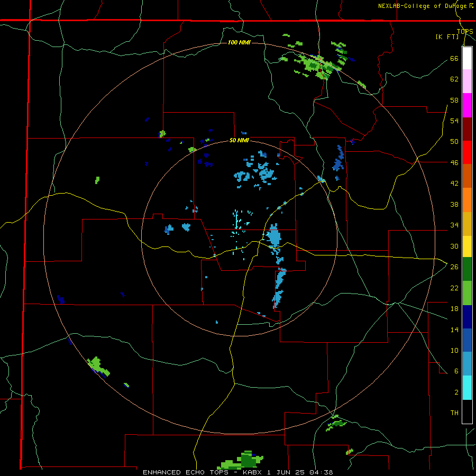The height and width of the screenshot is (476, 476).
Task: Click the '66' legend value
Action: point(454,58)
